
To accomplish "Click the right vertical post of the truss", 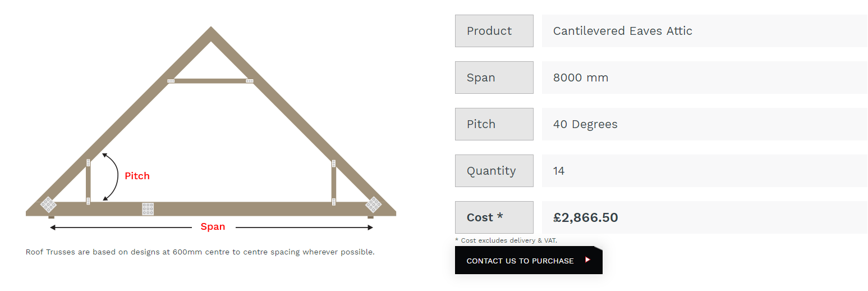I will (x=333, y=183).
